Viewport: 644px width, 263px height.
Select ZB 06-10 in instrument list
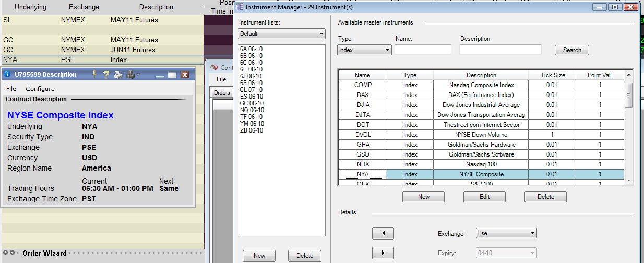[251, 130]
